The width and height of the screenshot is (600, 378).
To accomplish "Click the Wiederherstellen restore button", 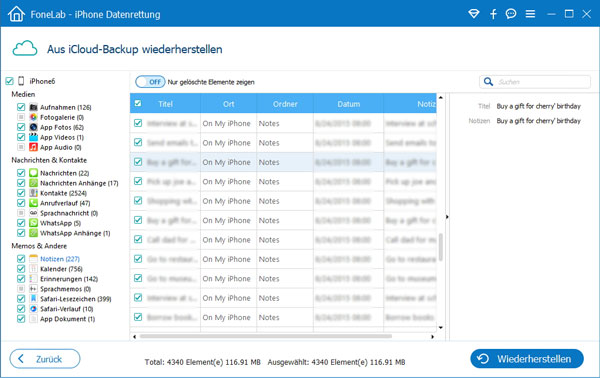I will coord(527,358).
